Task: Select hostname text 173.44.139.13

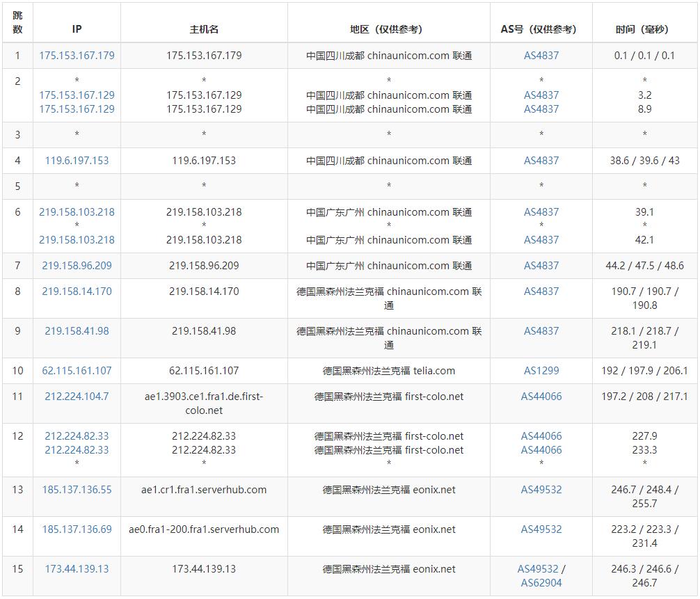Action: (204, 569)
